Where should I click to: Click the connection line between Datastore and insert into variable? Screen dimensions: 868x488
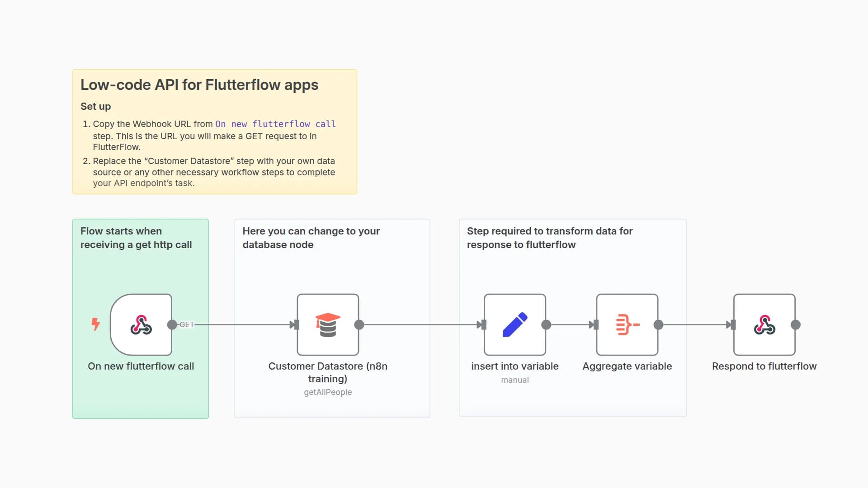pos(420,324)
